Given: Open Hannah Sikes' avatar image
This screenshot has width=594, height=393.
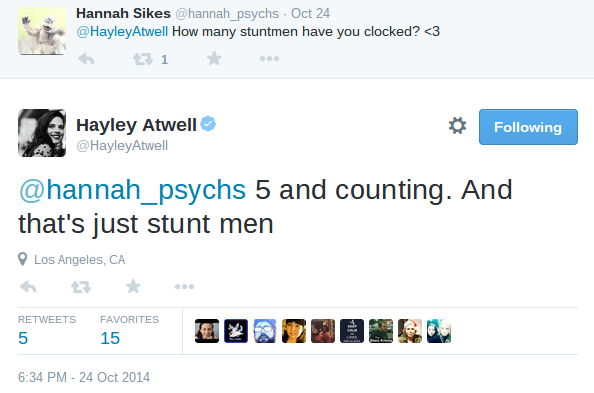Looking at the screenshot, I should tap(42, 31).
